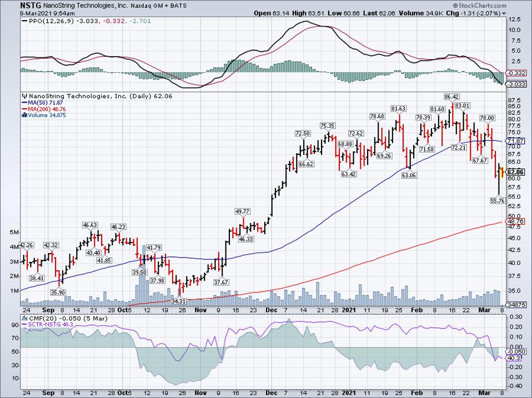Click the 78.00 price label

point(487,118)
